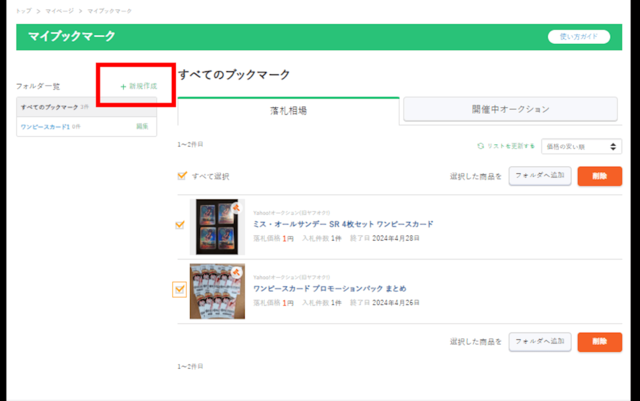Uncheck the プロモーションパック item checkbox
Screen dimensions: 640x401
pyautogui.click(x=179, y=290)
